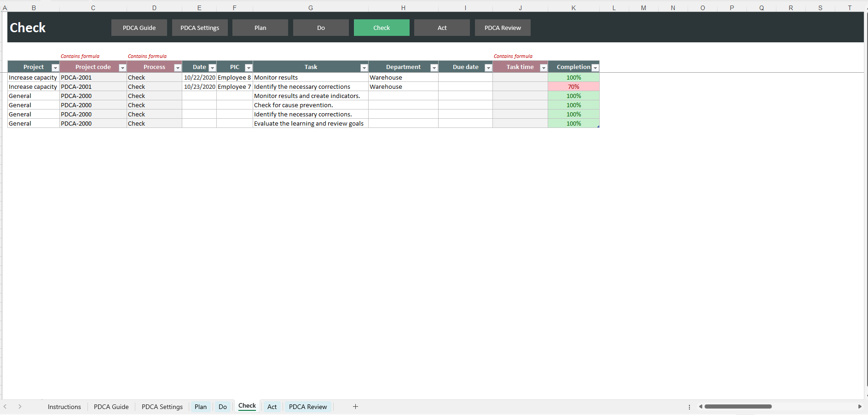Open the Completion column filter dropdown
Screen dimensions: 868x415
coord(595,67)
